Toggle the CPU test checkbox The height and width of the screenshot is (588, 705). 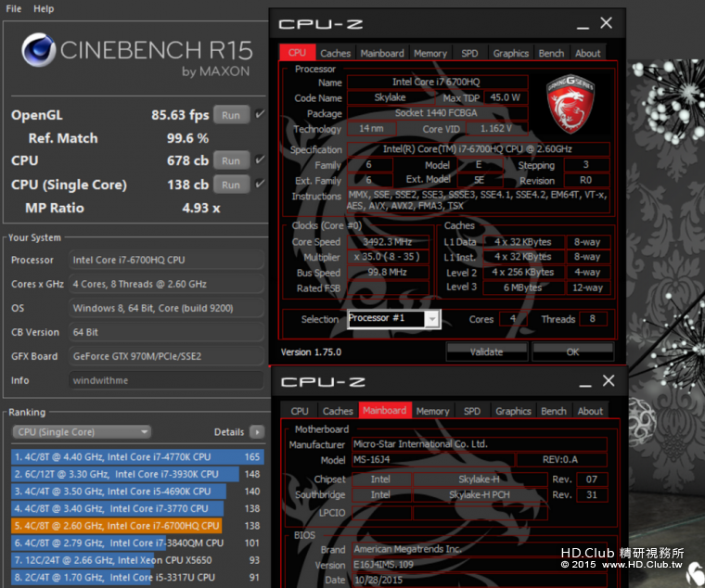[x=260, y=160]
